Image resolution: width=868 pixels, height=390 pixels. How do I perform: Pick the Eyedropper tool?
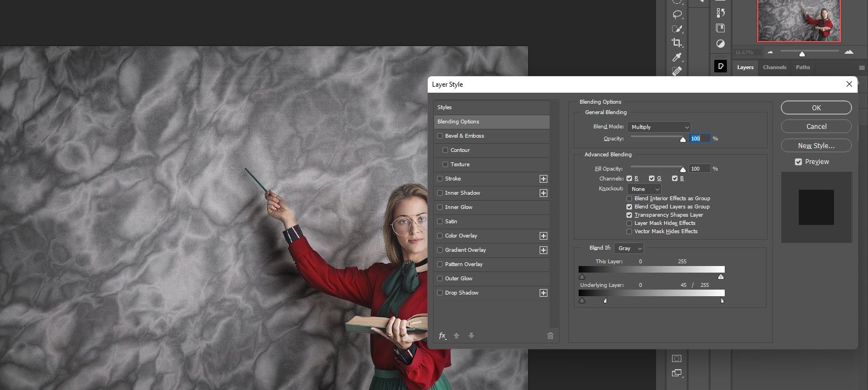click(677, 57)
